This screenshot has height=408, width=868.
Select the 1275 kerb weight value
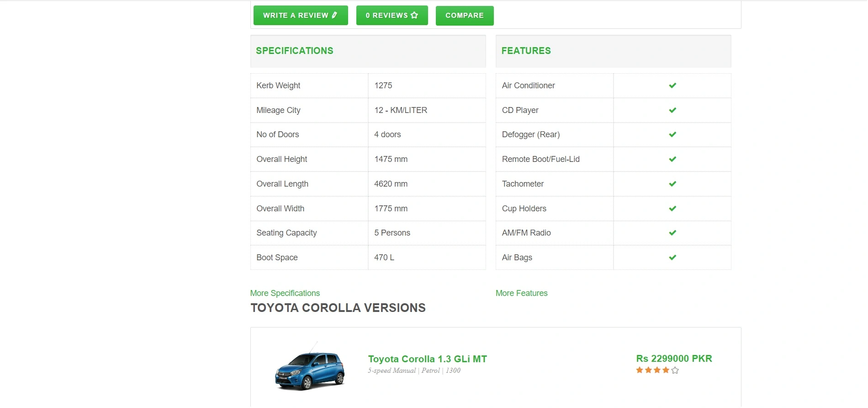pos(383,86)
